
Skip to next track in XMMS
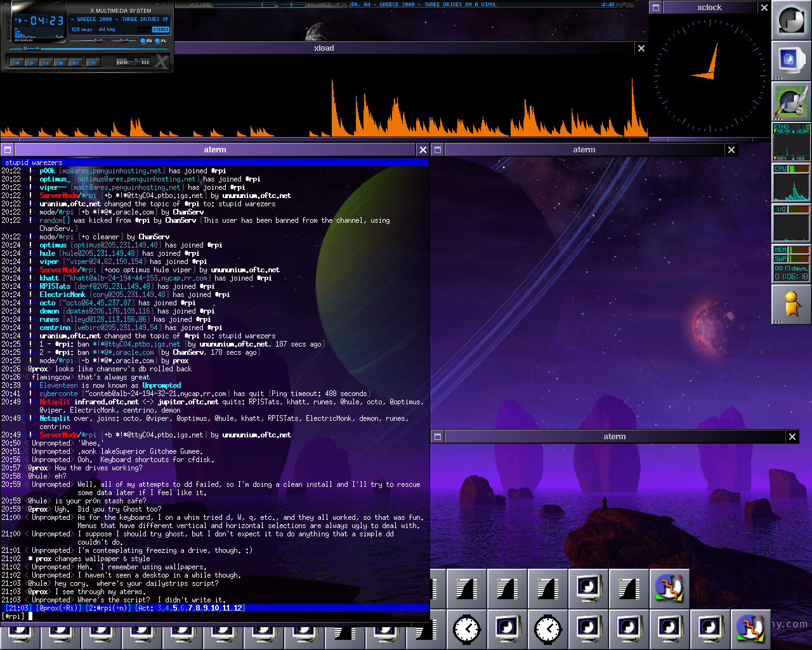point(75,63)
